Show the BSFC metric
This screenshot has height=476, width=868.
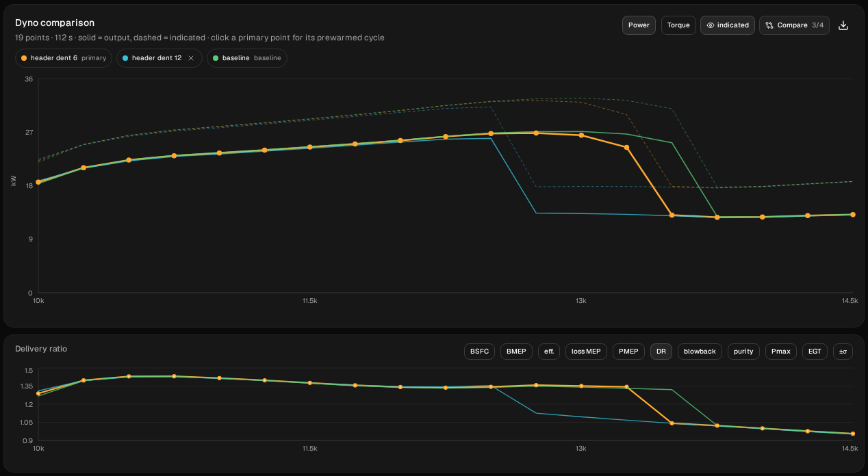pos(480,351)
